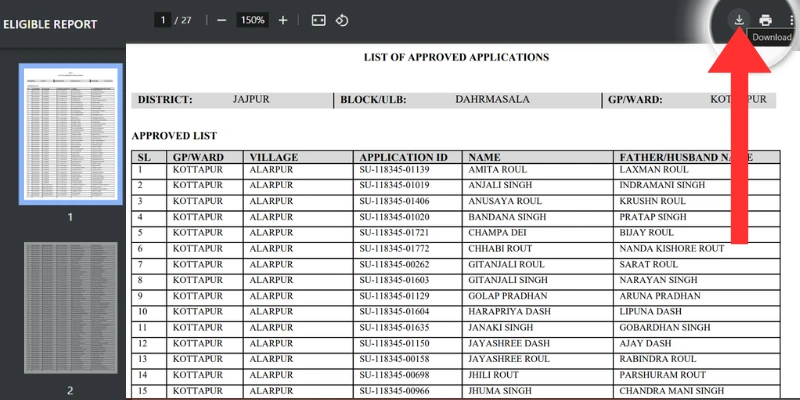This screenshot has height=400, width=800.
Task: Click application ID SU-118345-01139
Action: click(394, 169)
